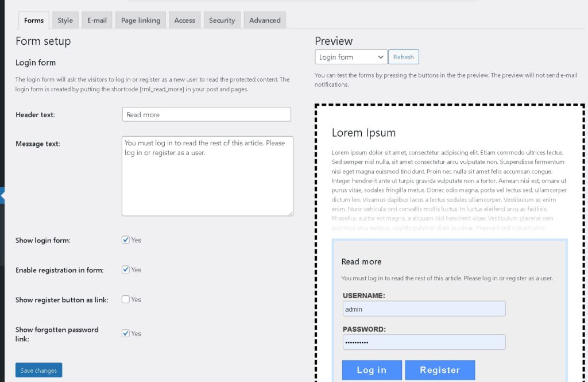The height and width of the screenshot is (382, 588).
Task: Uncheck the Show login form checkbox
Action: click(x=126, y=240)
